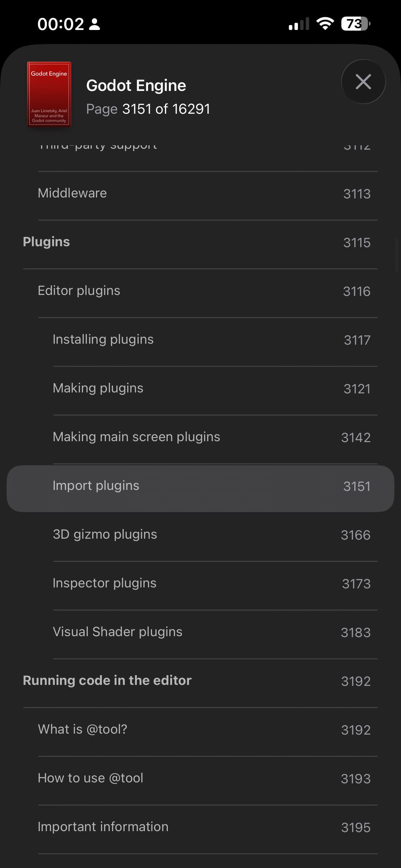The height and width of the screenshot is (868, 401).
Task: Click the scrollbar on the contents list
Action: point(397,255)
